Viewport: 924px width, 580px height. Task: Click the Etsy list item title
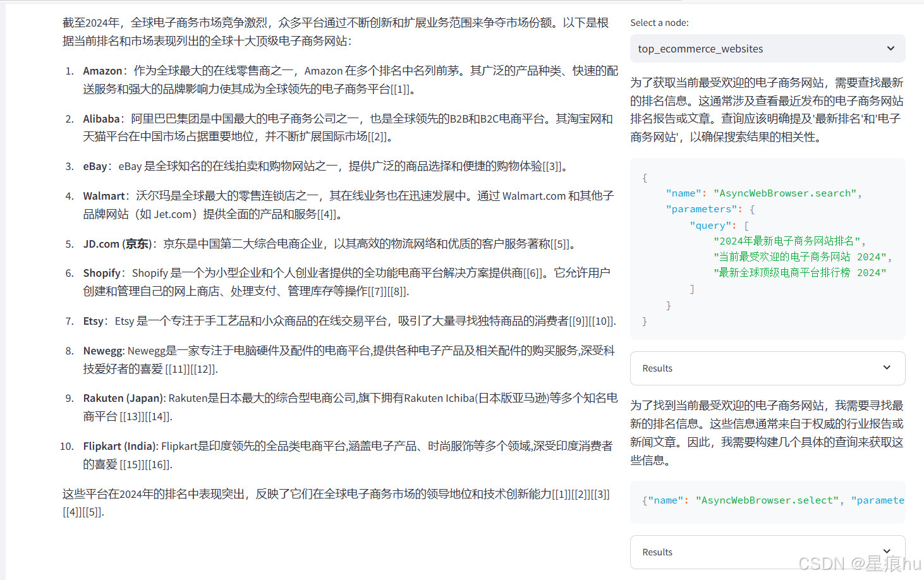coord(93,321)
